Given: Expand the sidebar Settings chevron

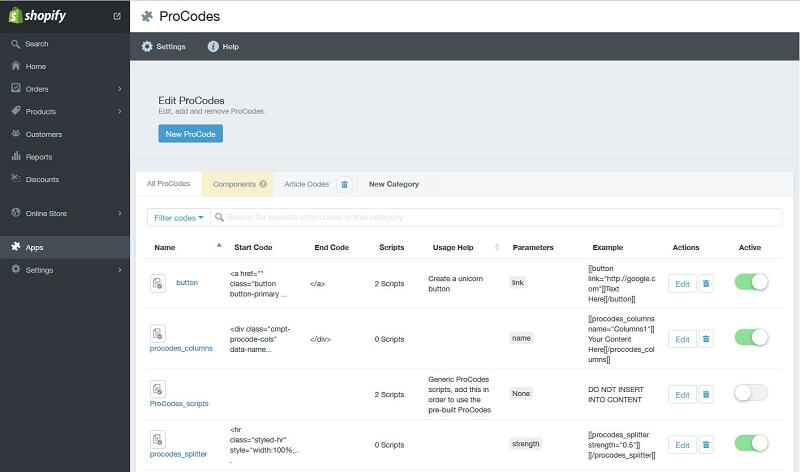Looking at the screenshot, I should pos(120,270).
